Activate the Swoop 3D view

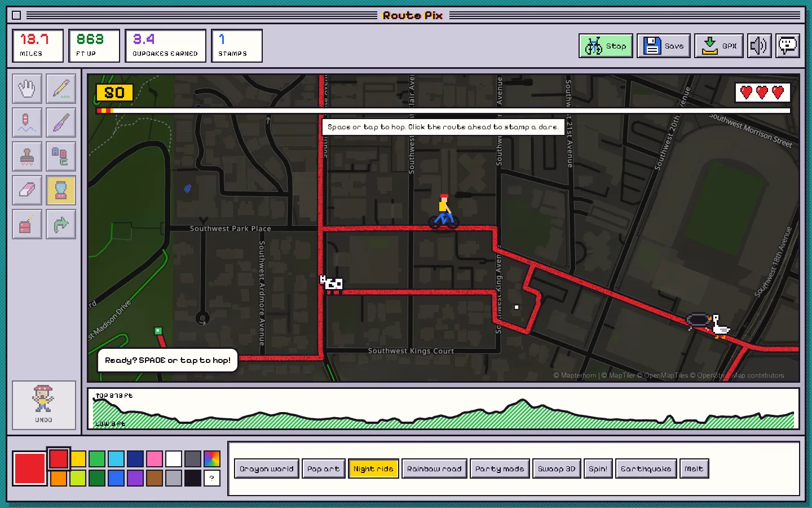557,468
